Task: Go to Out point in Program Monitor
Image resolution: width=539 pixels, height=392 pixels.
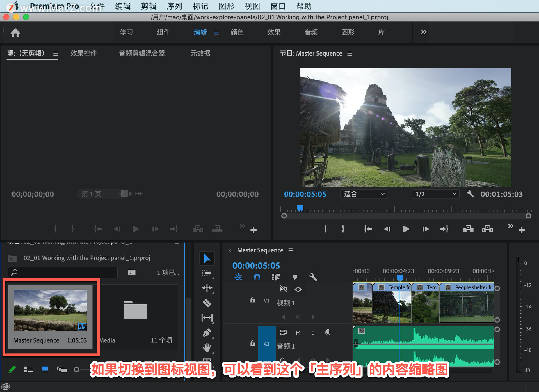Action: pyautogui.click(x=444, y=229)
